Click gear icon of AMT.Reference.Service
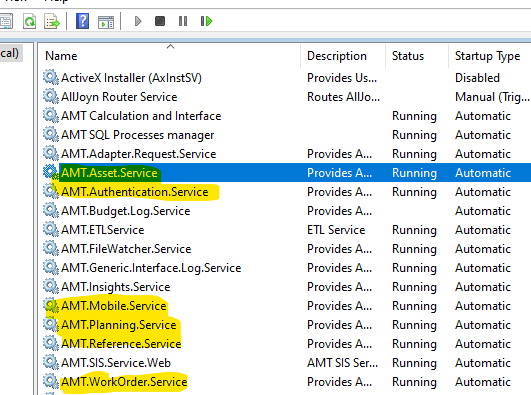 click(51, 343)
